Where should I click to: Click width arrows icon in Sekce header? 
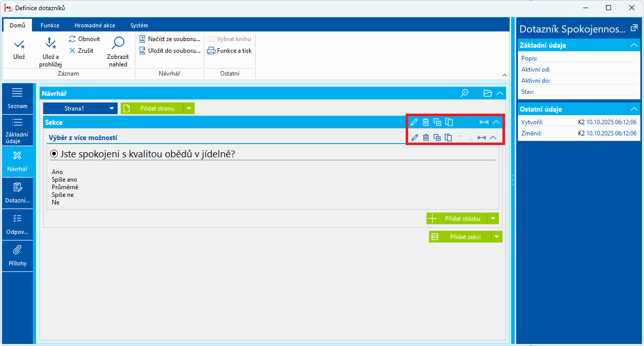[484, 122]
